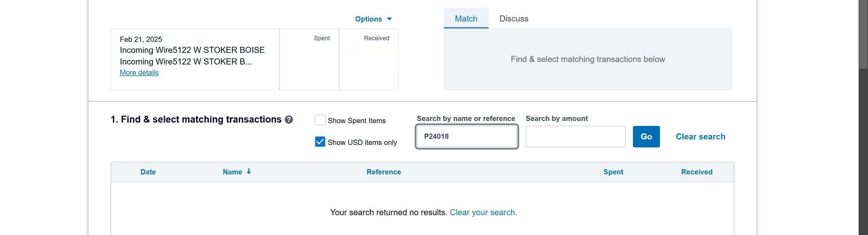Focus the Search by name or reference field
Viewport: 868px width, 235px height.
pos(466,136)
